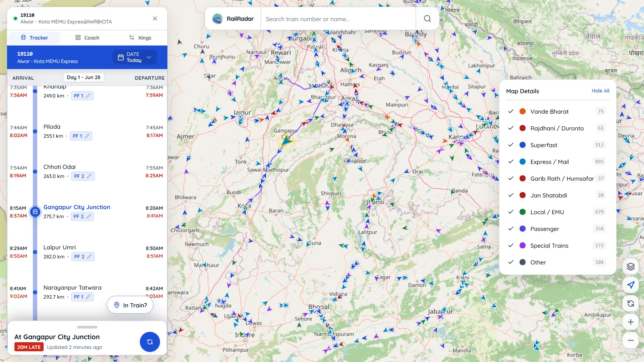Screen dimensions: 644x362
Task: Expand the bottom status sheet handle
Action: (87, 327)
